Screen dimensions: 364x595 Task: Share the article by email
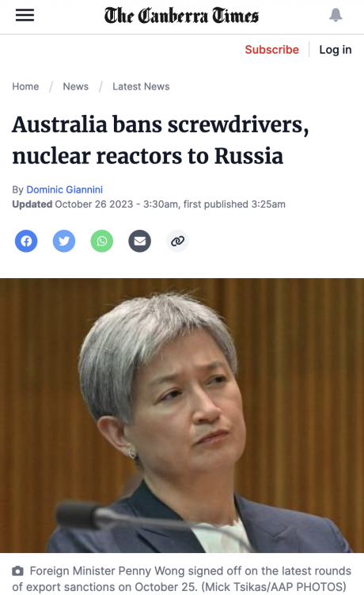(x=140, y=241)
